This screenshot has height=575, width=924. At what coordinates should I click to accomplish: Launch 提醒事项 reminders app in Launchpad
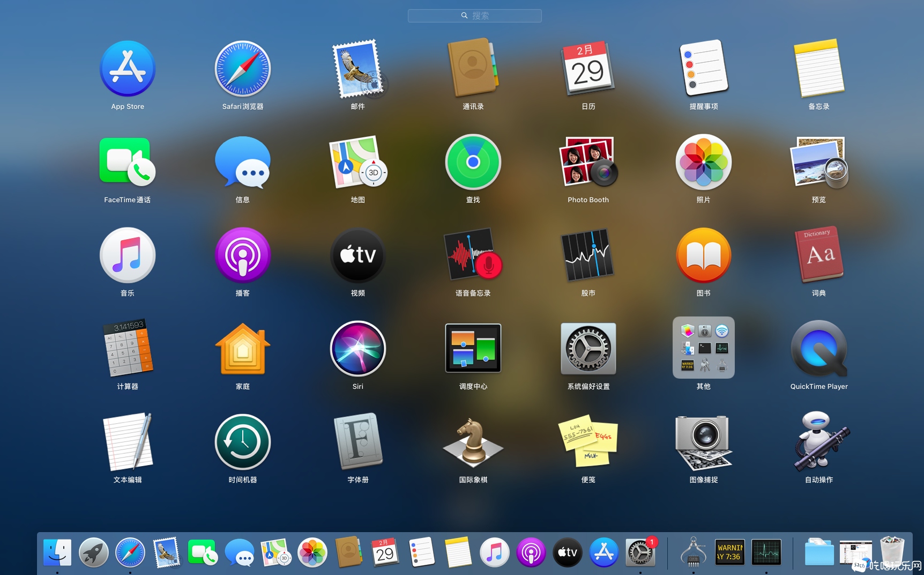[x=704, y=68]
